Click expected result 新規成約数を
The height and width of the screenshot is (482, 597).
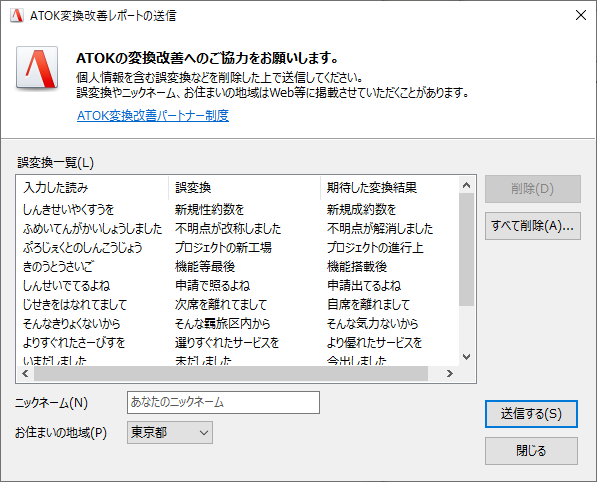pyautogui.click(x=361, y=209)
